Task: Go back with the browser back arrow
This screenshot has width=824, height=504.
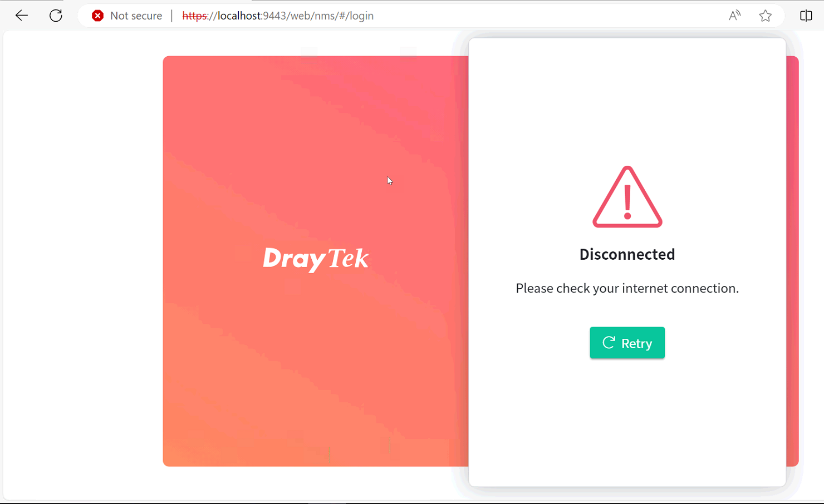Action: click(22, 16)
